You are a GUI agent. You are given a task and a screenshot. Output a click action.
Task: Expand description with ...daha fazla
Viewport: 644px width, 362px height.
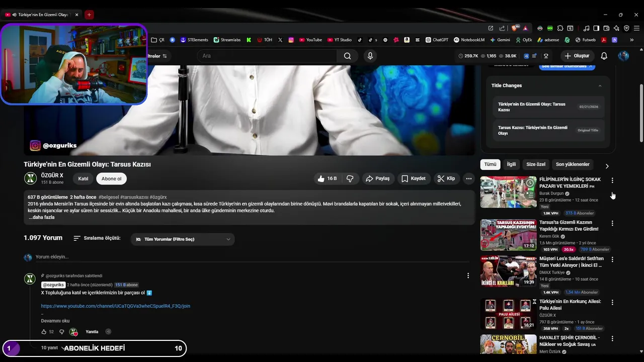pyautogui.click(x=42, y=217)
